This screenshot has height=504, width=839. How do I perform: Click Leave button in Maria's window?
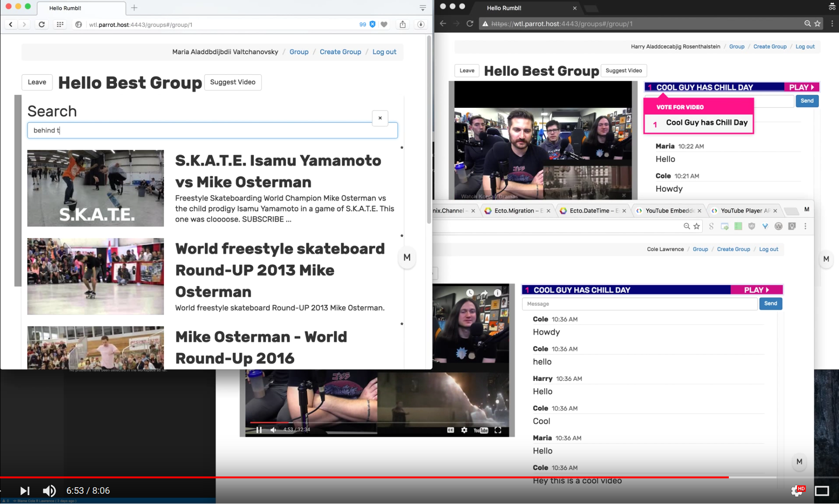tap(37, 82)
